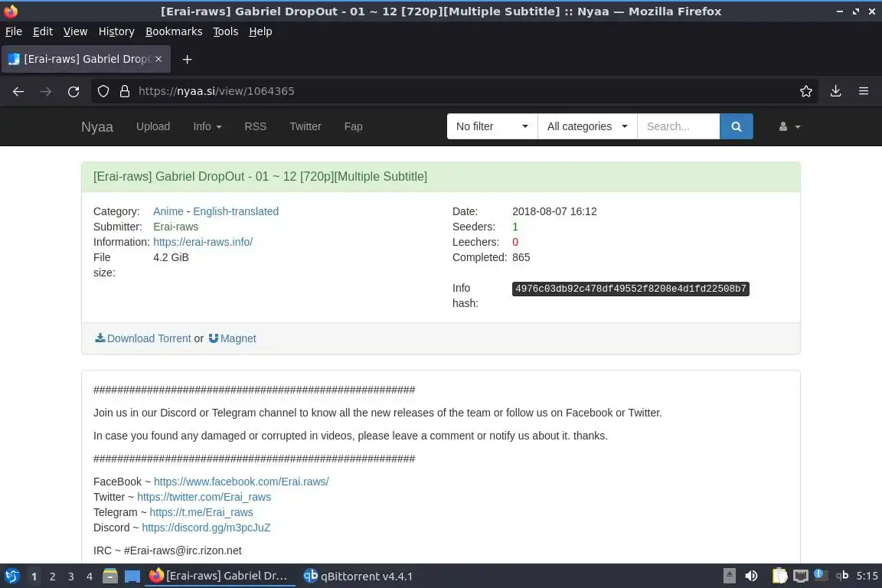Click the torrent title heading
882x588 pixels.
260,177
